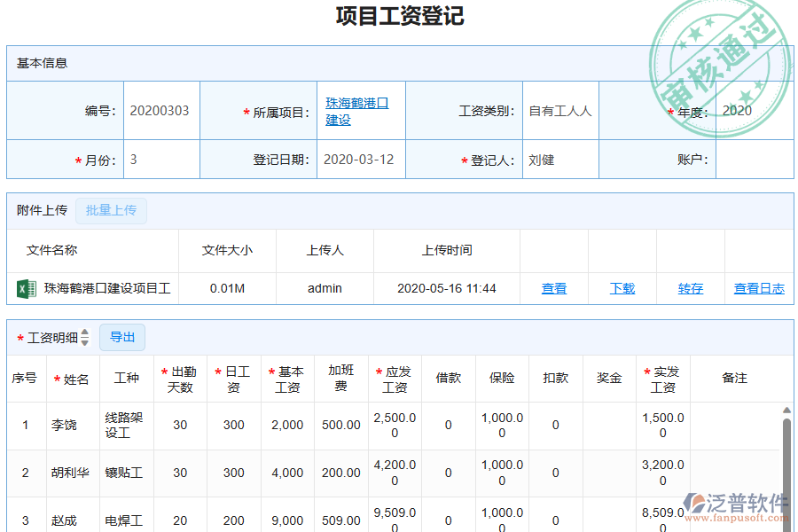Open the 查看日志 view log link
798x532 pixels.
[x=758, y=287]
